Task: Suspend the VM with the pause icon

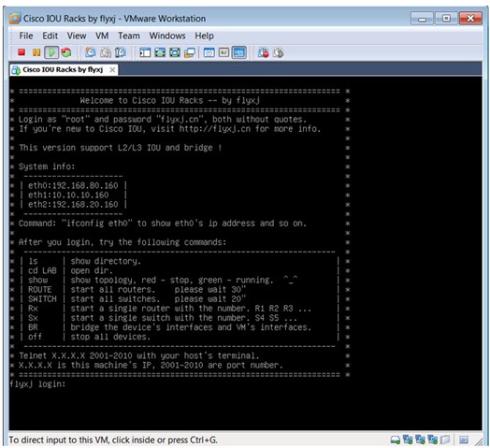Action: point(36,52)
